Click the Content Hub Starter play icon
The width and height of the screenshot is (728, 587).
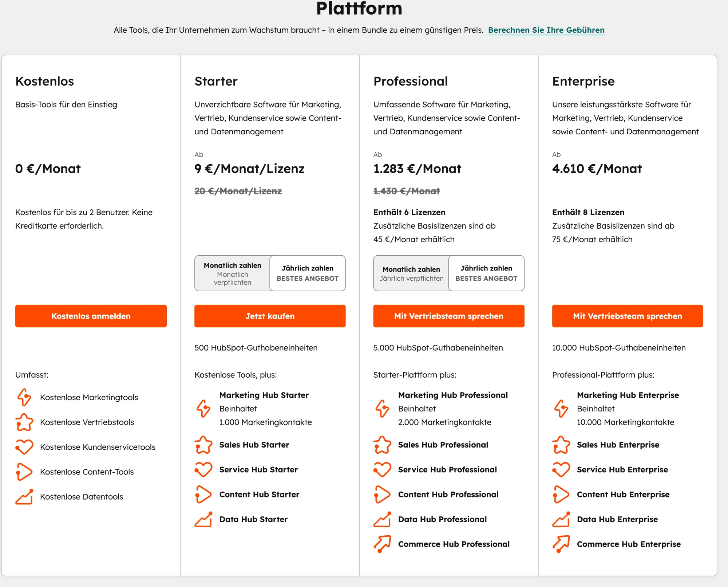pos(203,494)
